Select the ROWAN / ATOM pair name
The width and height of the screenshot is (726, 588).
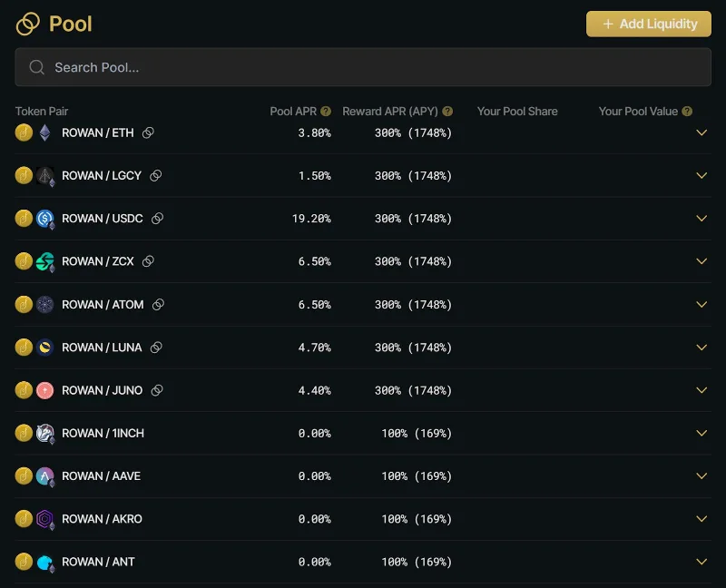[x=103, y=305]
